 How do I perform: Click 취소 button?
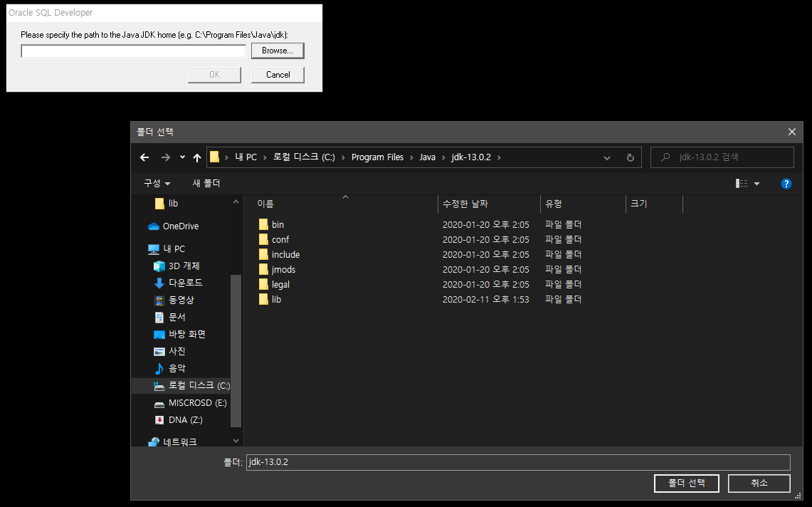tap(759, 484)
